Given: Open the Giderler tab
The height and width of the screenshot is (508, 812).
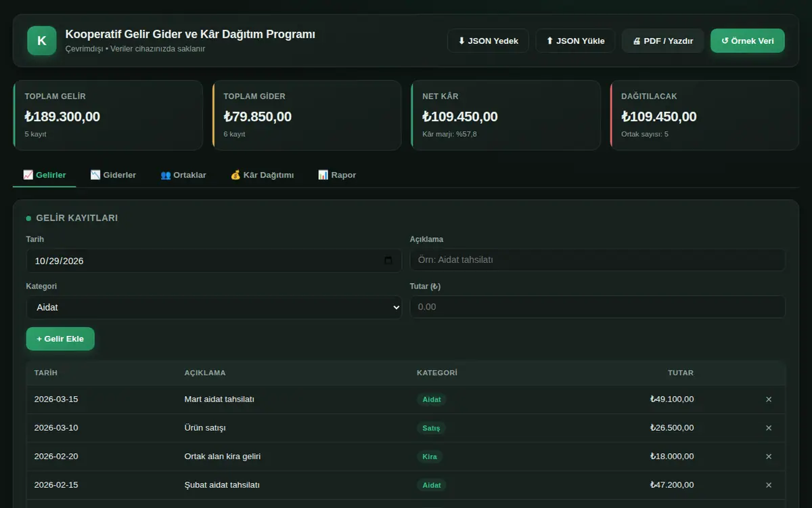Looking at the screenshot, I should point(113,175).
